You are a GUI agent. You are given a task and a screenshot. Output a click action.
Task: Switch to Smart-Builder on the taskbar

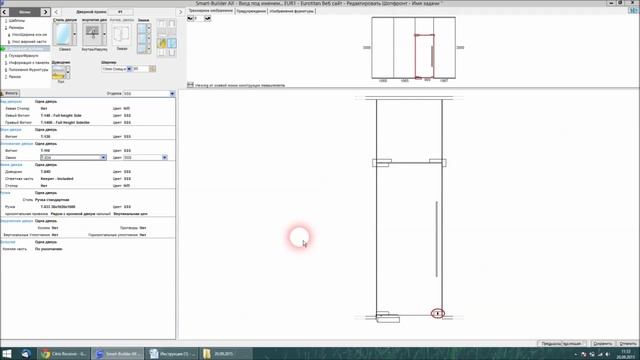(118, 353)
